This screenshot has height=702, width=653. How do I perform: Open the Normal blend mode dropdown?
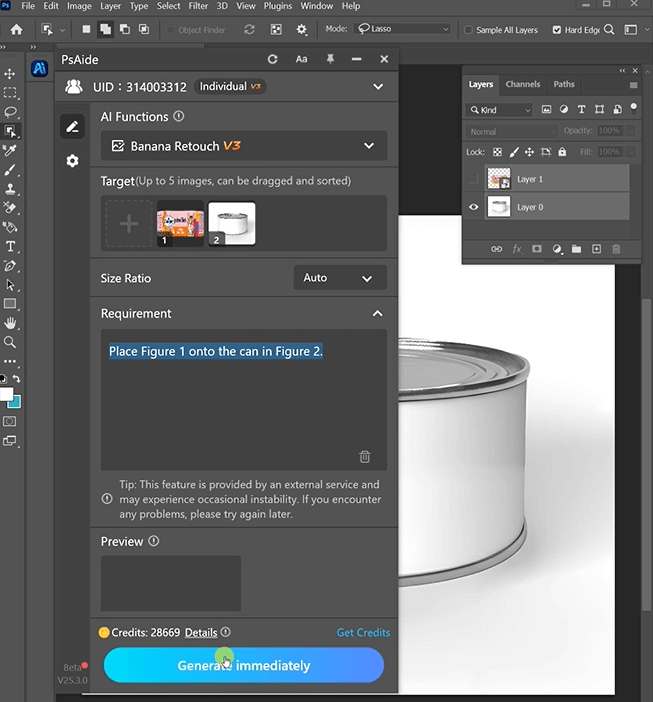point(511,132)
